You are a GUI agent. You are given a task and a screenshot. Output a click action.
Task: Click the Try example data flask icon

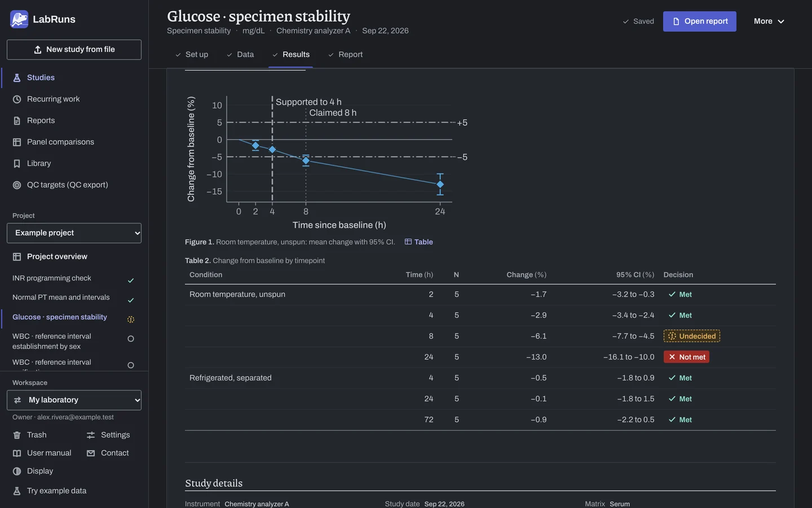(x=17, y=491)
